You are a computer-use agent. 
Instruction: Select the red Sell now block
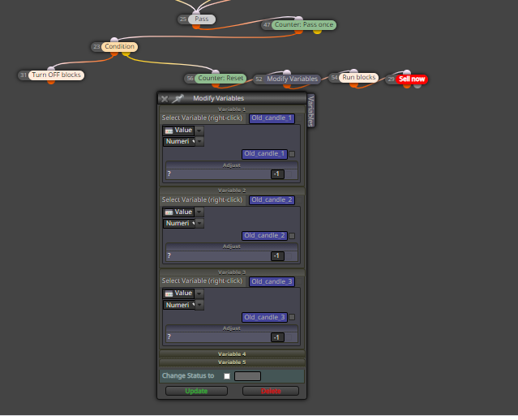(412, 79)
